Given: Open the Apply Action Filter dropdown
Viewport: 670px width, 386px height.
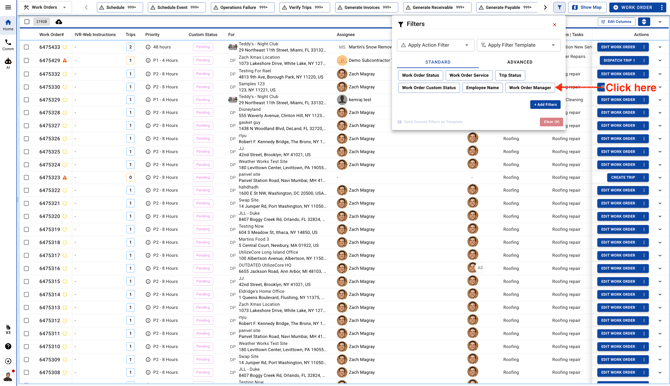Looking at the screenshot, I should click(435, 45).
